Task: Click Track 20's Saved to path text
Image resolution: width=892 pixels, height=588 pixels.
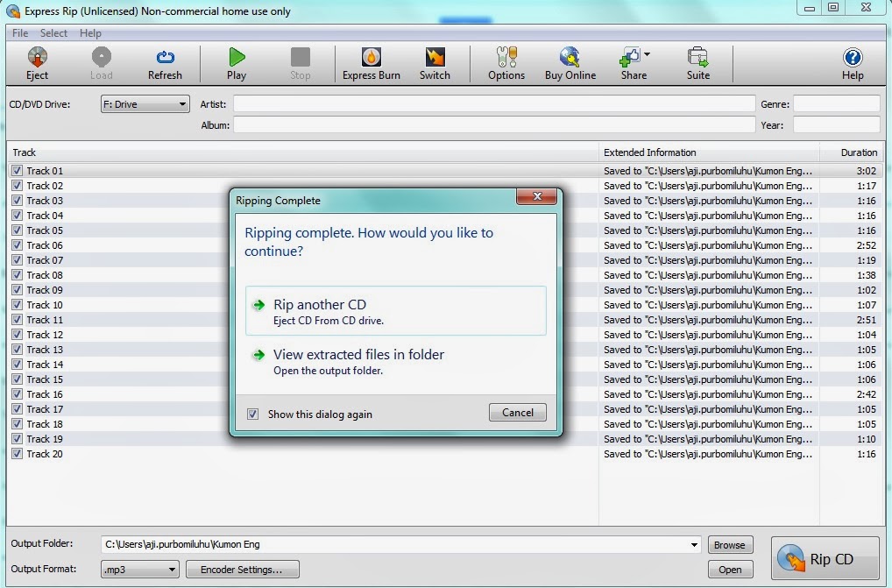Action: point(708,454)
